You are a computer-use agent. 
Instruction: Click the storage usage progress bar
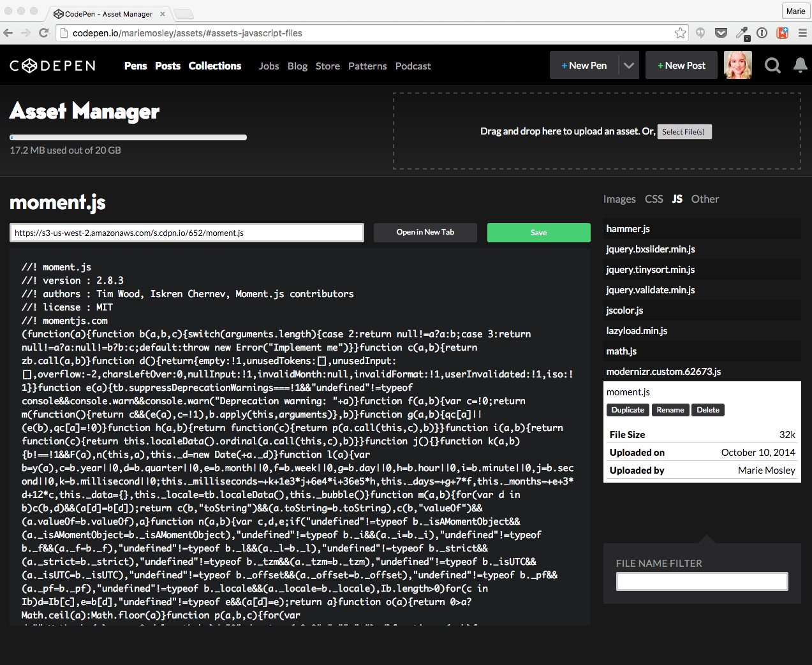point(128,136)
